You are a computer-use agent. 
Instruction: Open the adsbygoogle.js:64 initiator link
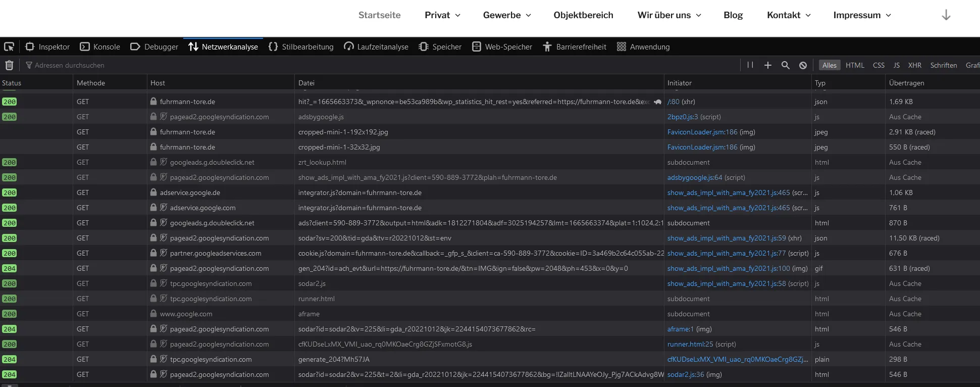pos(695,177)
